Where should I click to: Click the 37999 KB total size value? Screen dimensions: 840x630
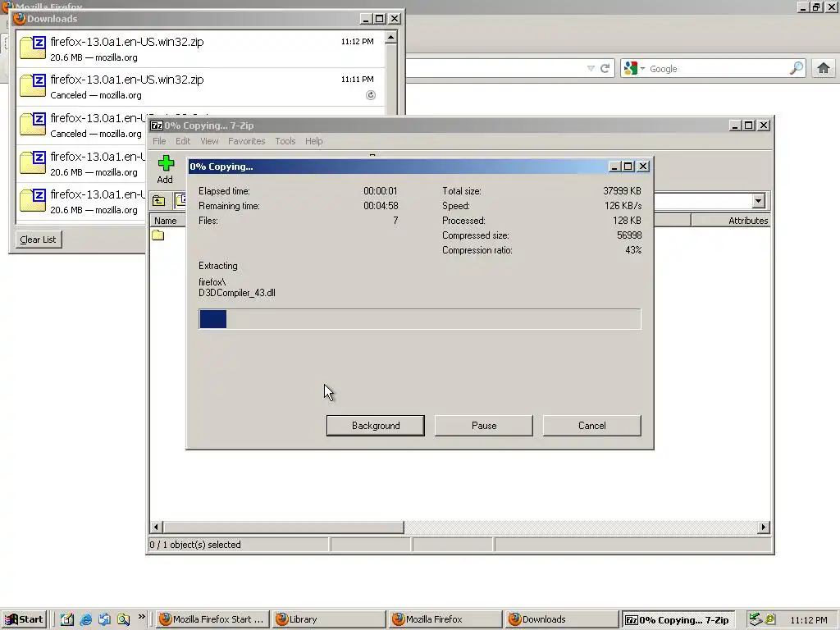[622, 190]
